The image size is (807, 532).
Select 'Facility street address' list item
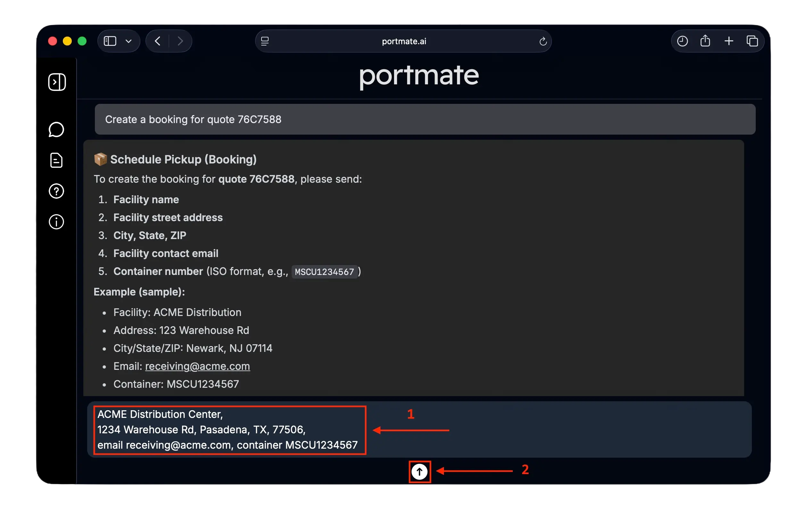[x=168, y=218]
